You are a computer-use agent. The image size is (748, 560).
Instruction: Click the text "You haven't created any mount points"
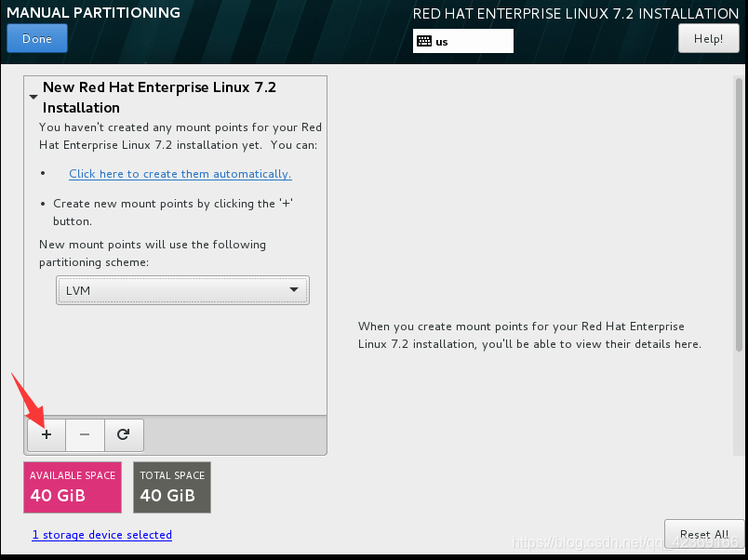(x=154, y=127)
